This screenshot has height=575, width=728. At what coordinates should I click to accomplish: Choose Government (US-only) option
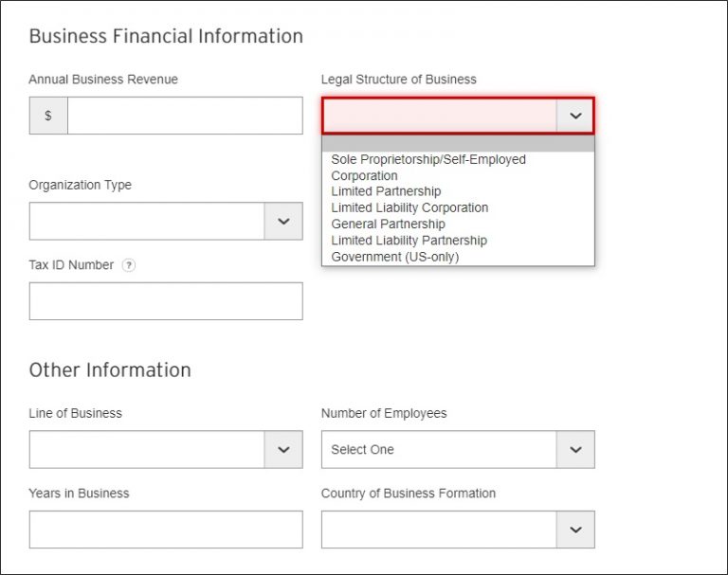tap(394, 256)
